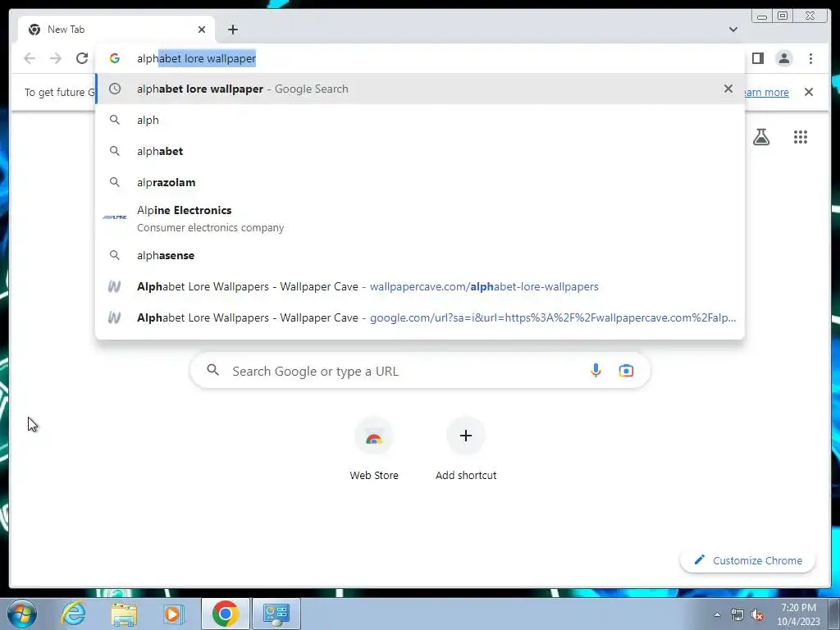Open Windows Explorer folder on taskbar

coord(124,614)
